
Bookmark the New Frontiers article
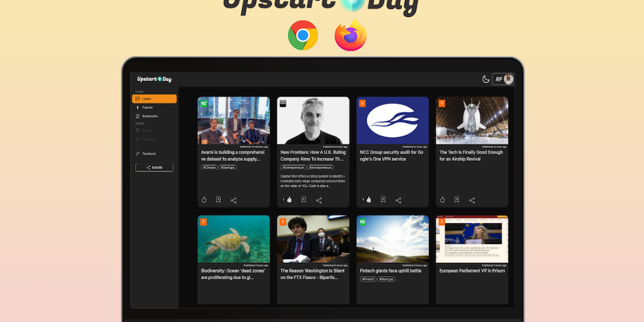(304, 199)
